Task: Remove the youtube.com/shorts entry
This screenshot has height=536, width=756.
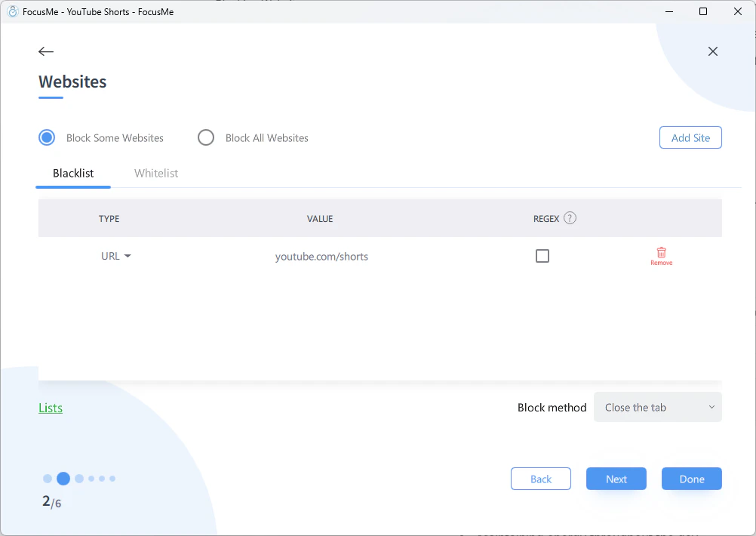Action: point(661,256)
